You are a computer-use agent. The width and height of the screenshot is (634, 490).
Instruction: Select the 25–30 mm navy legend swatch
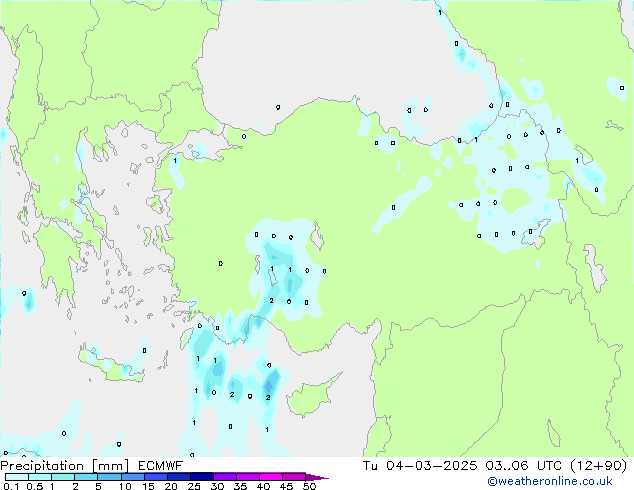pos(202,477)
